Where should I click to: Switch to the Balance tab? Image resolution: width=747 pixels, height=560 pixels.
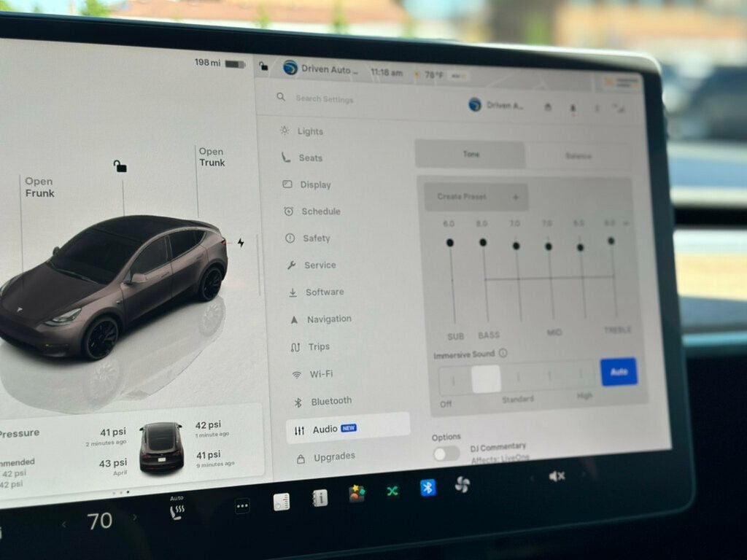click(x=578, y=156)
